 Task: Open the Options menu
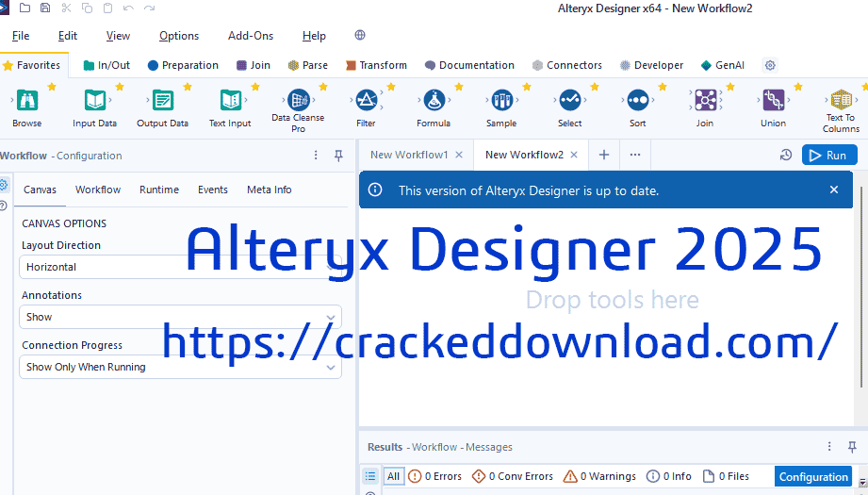pos(179,36)
